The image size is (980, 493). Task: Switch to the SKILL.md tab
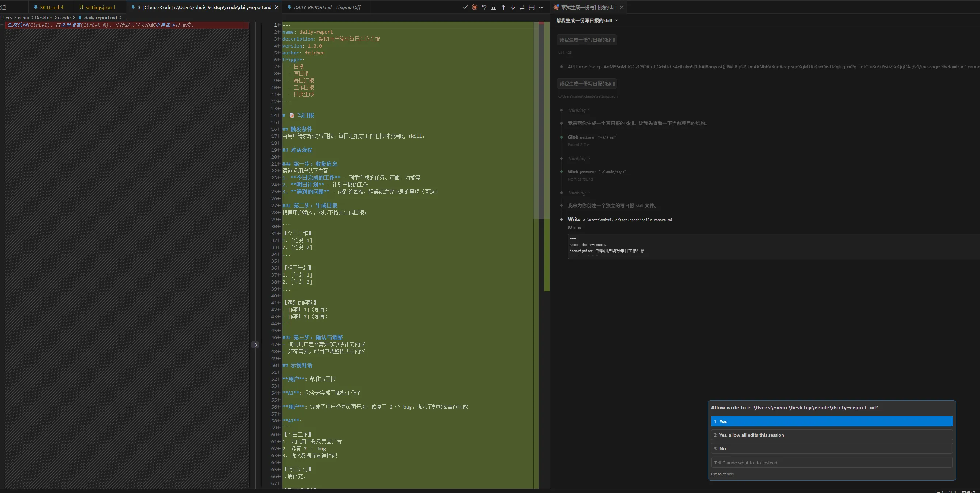point(49,7)
